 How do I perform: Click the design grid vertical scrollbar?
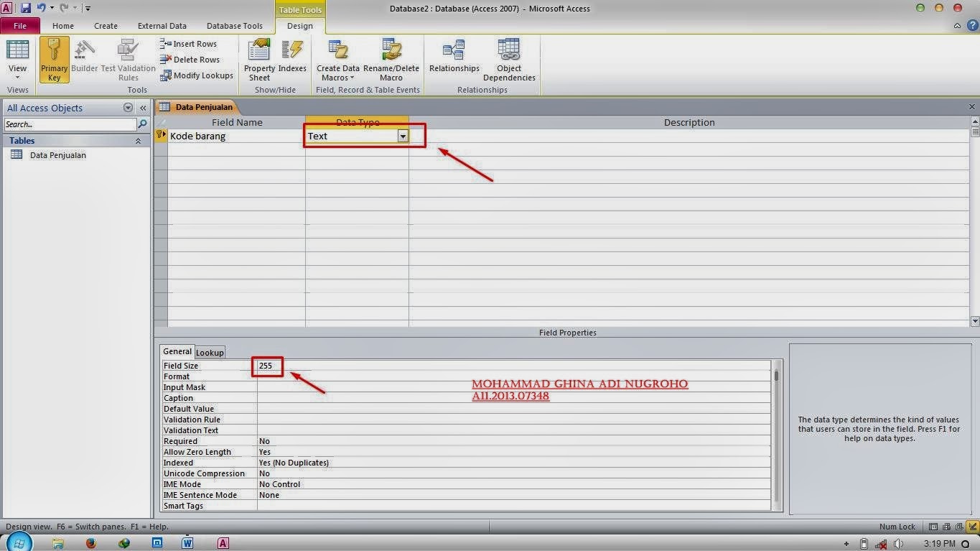click(x=975, y=222)
